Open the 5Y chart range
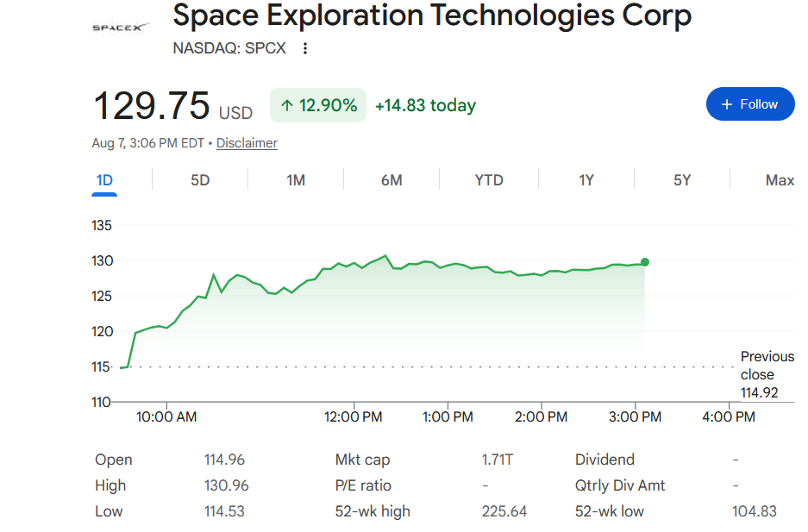The width and height of the screenshot is (808, 532). coord(682,180)
